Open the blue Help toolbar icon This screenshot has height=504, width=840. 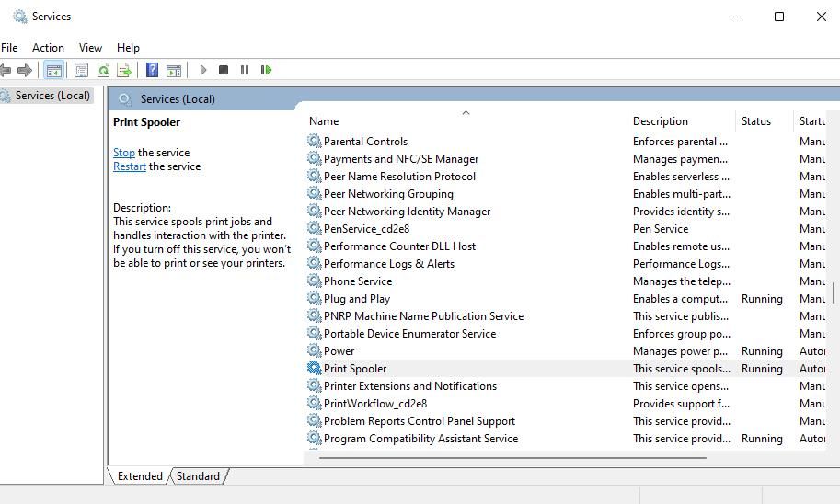(152, 70)
